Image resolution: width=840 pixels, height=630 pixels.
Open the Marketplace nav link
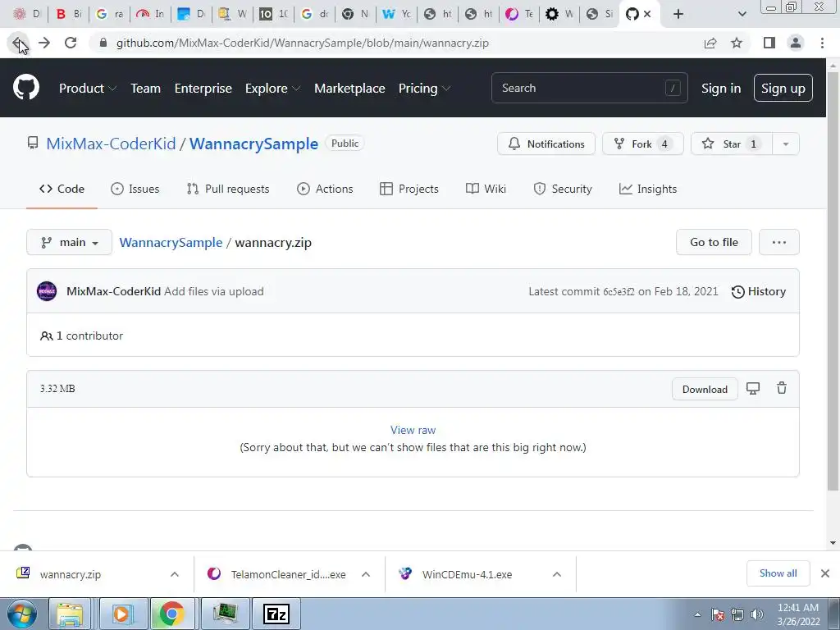(349, 89)
